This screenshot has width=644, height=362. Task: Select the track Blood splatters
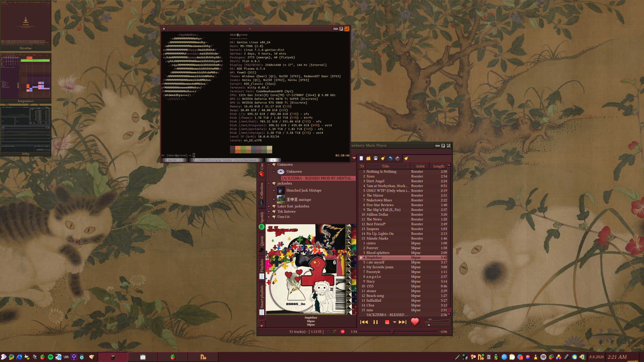click(403, 253)
